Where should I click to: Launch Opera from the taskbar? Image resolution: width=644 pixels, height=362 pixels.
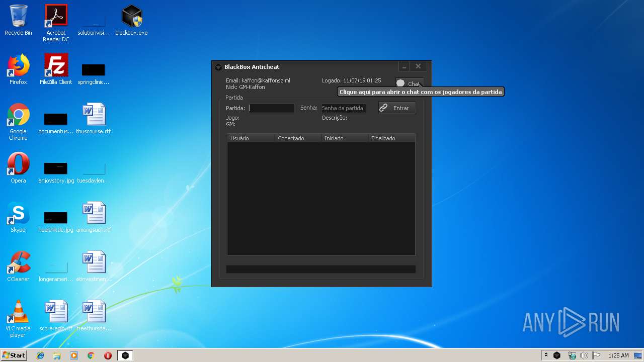click(x=108, y=355)
